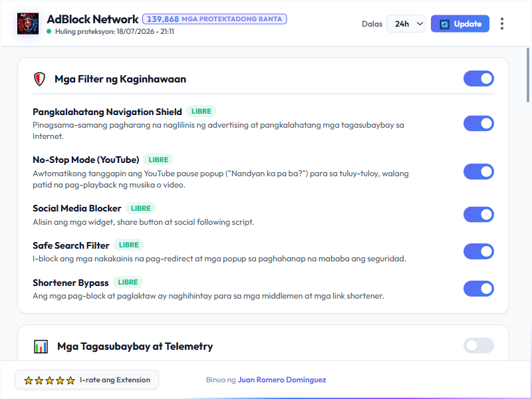This screenshot has height=399, width=532.
Task: Click the I-rate ang Extension button
Action: [87, 380]
